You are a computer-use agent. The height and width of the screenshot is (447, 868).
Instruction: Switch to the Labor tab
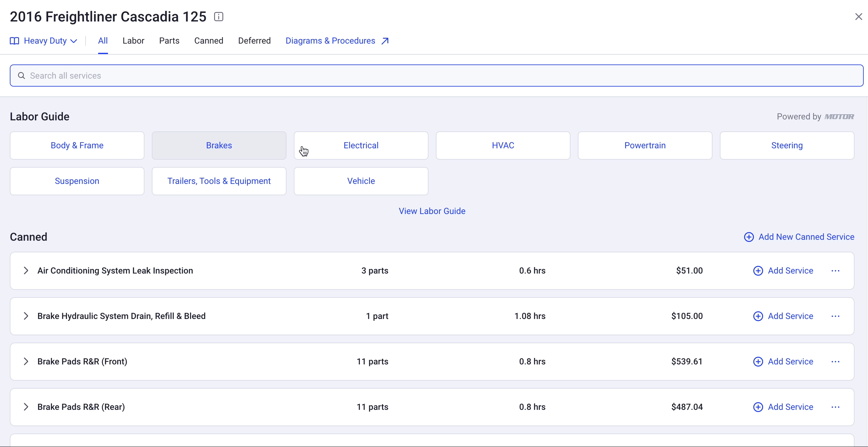133,41
